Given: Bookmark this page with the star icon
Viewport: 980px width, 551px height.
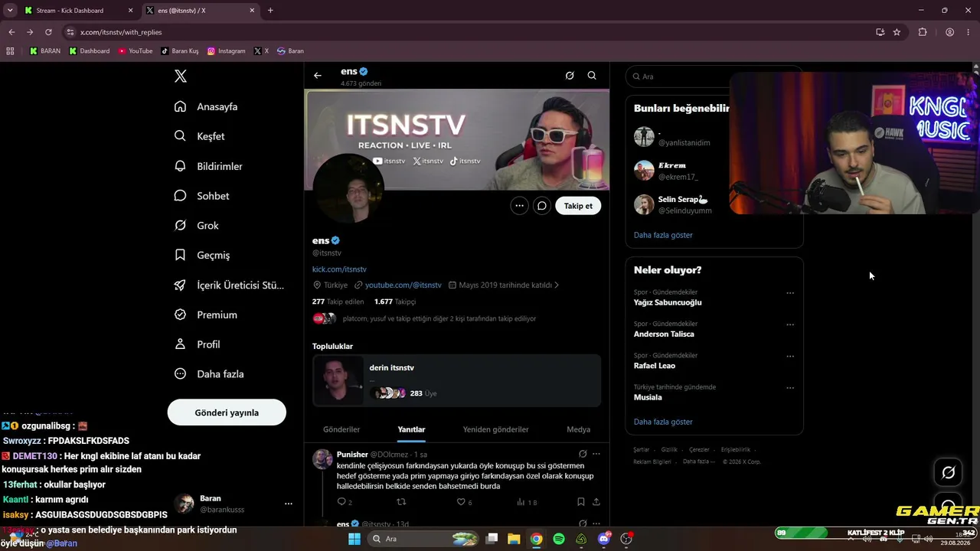Looking at the screenshot, I should click(x=897, y=32).
